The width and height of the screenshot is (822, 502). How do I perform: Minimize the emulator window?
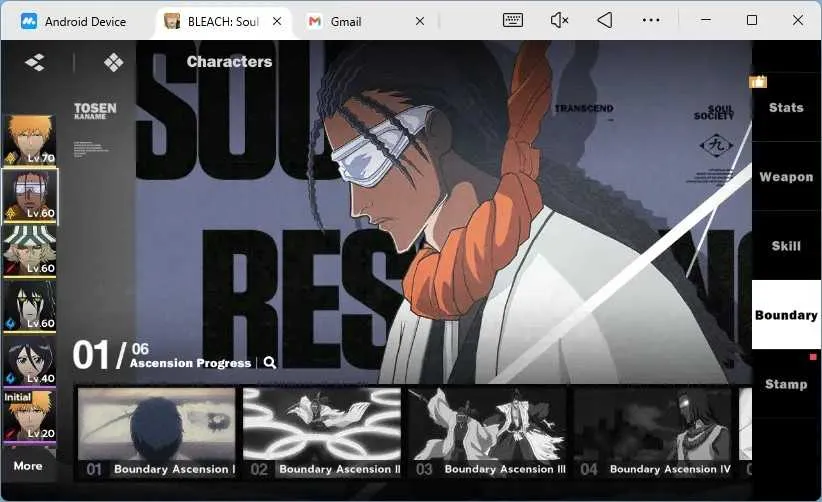click(x=706, y=20)
